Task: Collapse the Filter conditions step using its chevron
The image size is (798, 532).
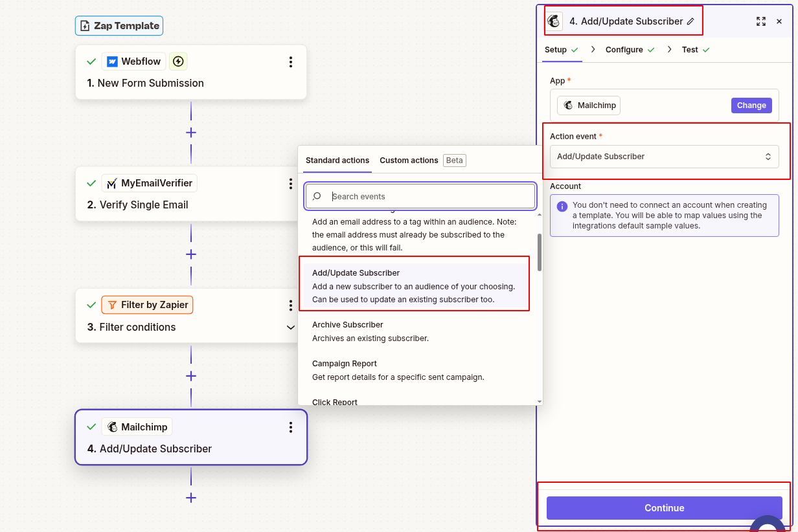Action: (290, 327)
